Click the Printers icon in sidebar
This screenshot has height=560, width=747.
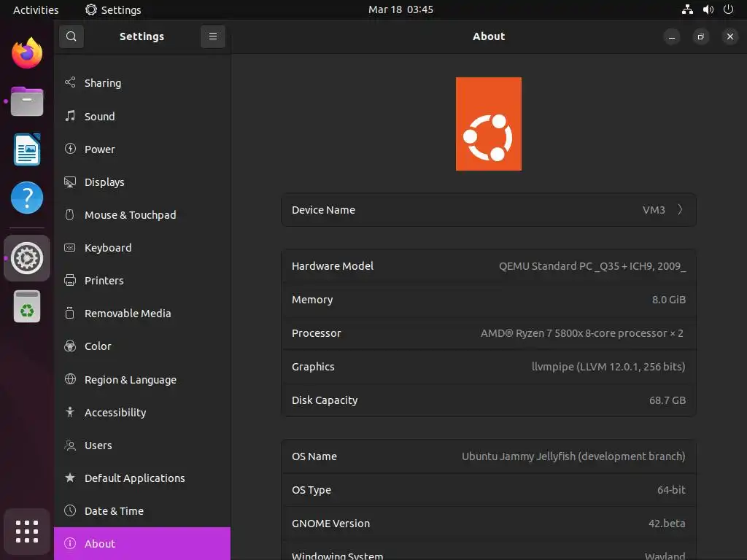(x=70, y=280)
